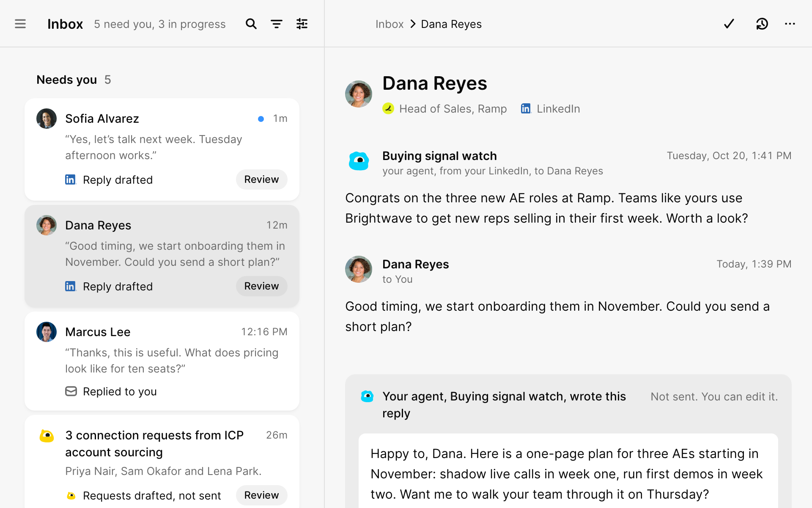Viewport: 812px width, 508px height.
Task: Review Sofia Alvarez drafted reply
Action: click(261, 179)
